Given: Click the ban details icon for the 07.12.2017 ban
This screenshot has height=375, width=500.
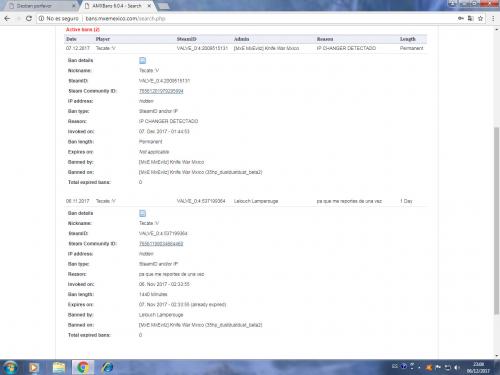Looking at the screenshot, I should point(142,60).
